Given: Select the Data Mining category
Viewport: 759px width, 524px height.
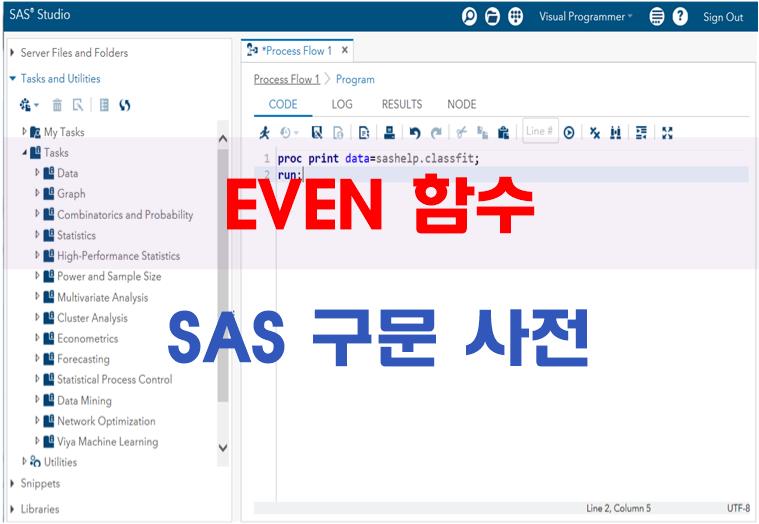Looking at the screenshot, I should [x=84, y=400].
